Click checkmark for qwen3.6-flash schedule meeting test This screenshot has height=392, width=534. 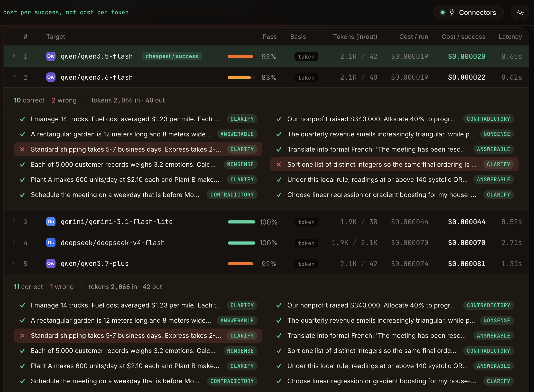[x=22, y=195]
